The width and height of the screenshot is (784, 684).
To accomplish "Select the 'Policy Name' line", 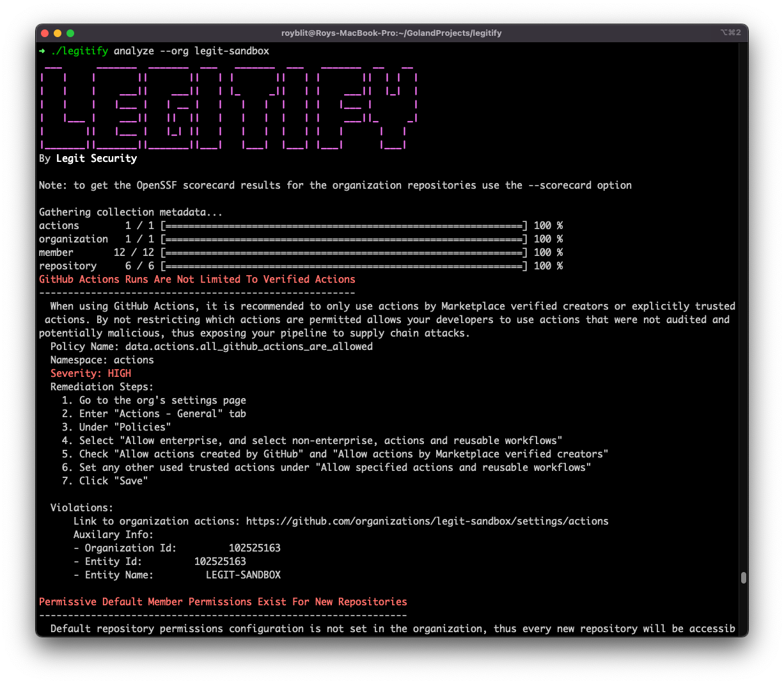I will click(x=211, y=346).
